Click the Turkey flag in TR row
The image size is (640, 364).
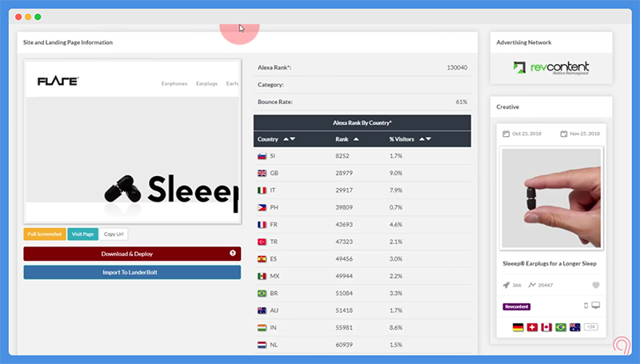pos(262,242)
